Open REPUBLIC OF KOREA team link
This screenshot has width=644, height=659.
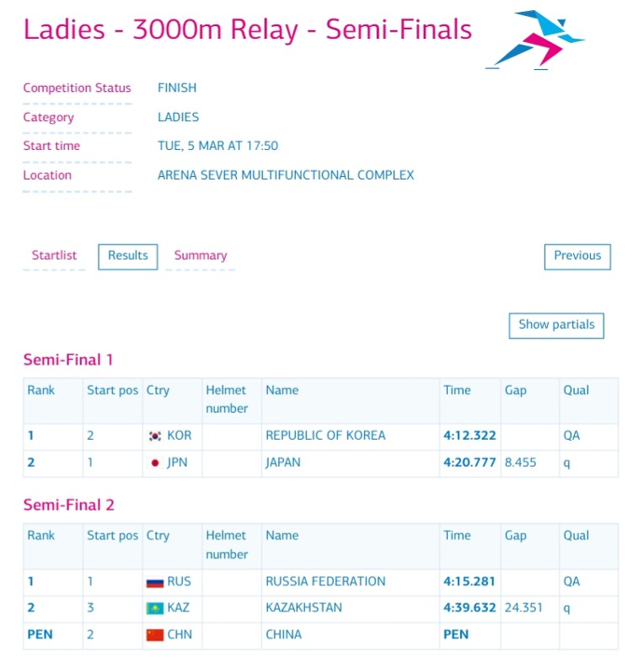pyautogui.click(x=325, y=436)
